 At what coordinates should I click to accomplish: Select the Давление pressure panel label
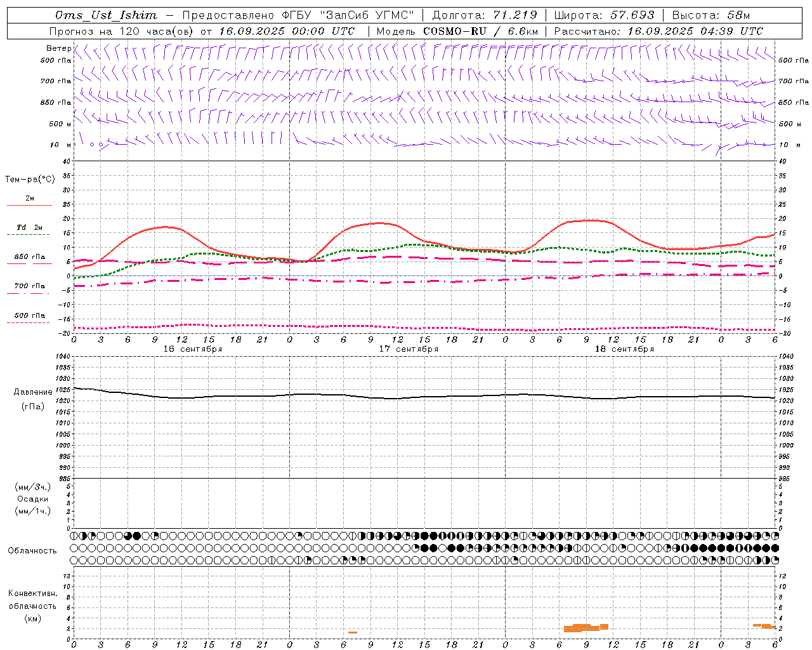[33, 392]
